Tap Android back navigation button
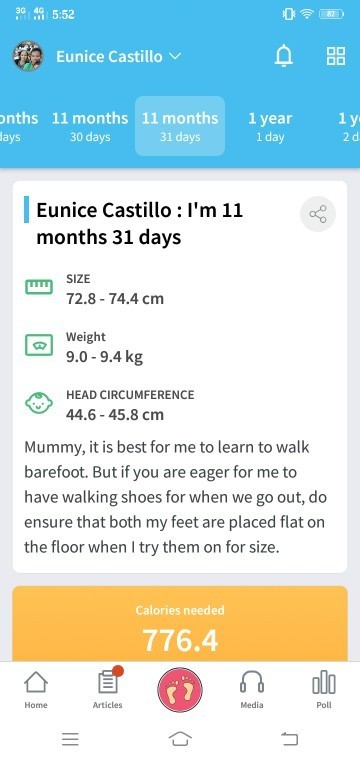The height and width of the screenshot is (760, 360). (x=289, y=739)
